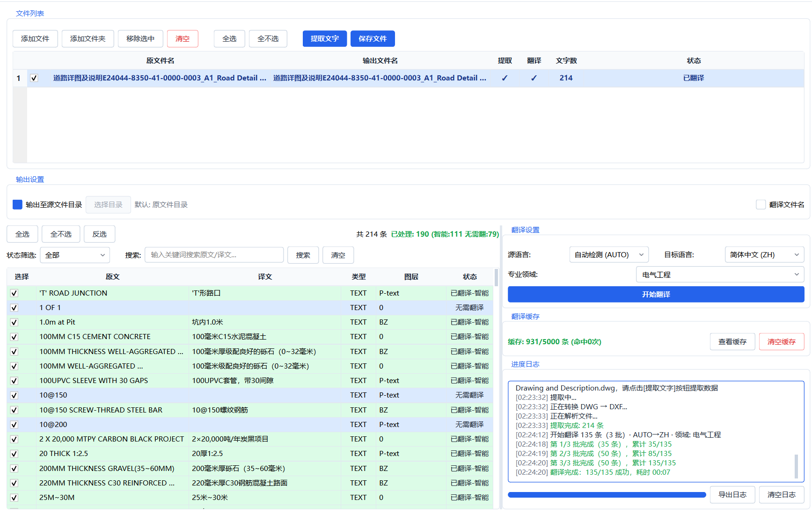
Task: Click 清空 next to the search button
Action: [338, 255]
